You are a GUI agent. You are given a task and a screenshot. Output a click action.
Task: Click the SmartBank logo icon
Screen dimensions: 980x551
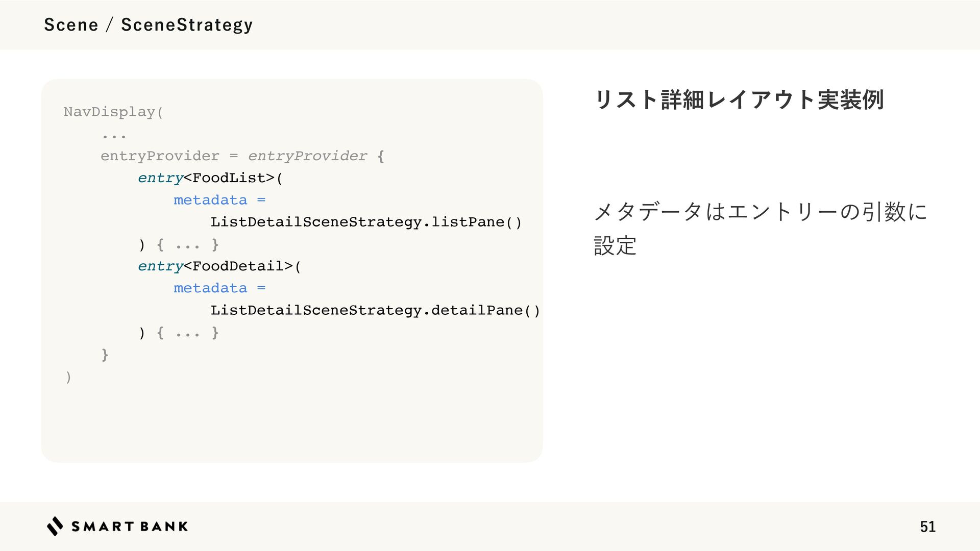55,526
